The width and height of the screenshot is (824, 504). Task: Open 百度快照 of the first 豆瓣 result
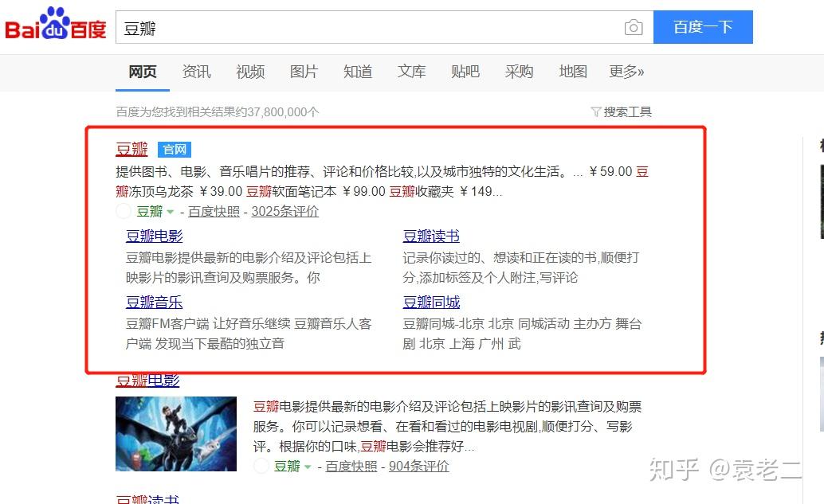pos(214,211)
